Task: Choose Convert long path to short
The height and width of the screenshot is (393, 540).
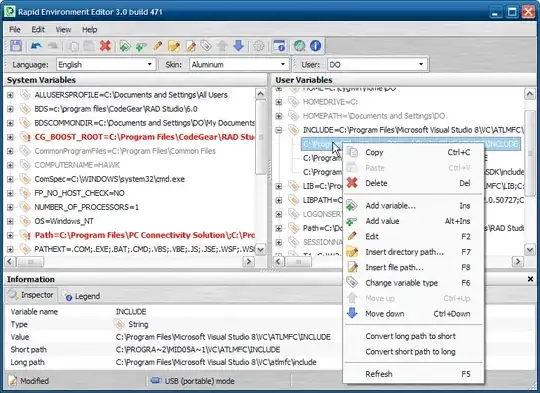Action: pos(413,336)
